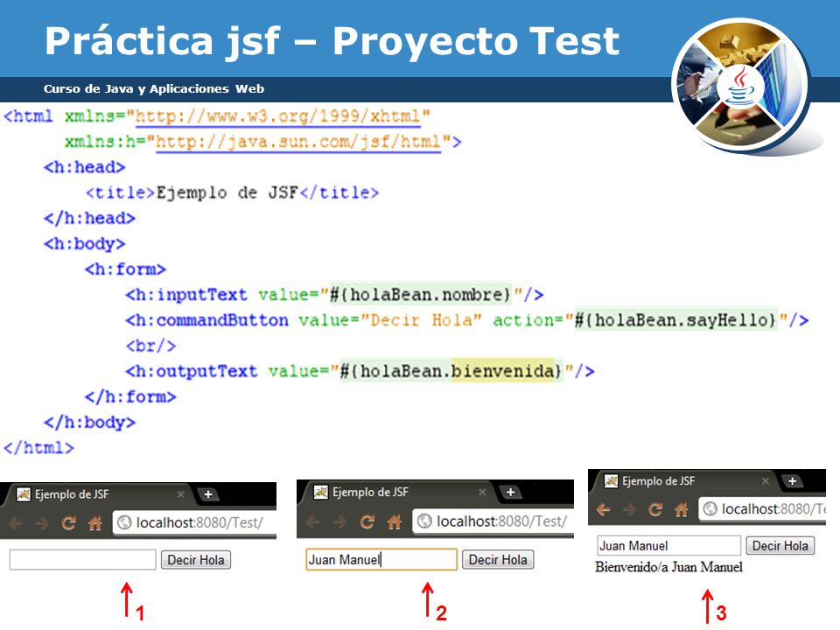
Task: Select Ejemplo de JSF tab in third browser
Action: point(686,481)
